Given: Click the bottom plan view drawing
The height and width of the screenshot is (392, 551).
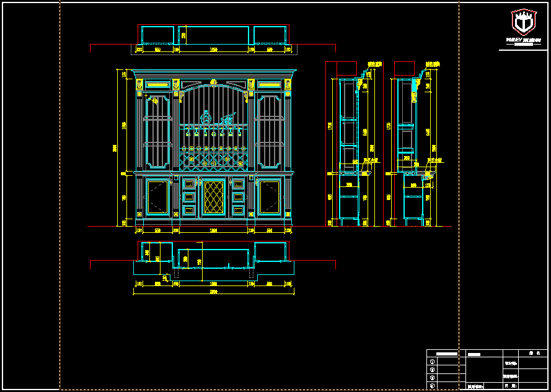Looking at the screenshot, I should tap(213, 256).
